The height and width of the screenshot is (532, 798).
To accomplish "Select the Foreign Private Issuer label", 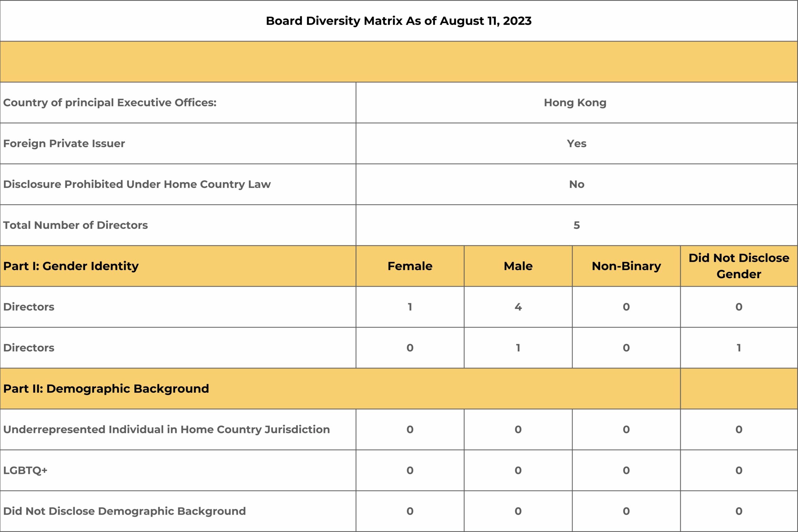I will coord(64,144).
